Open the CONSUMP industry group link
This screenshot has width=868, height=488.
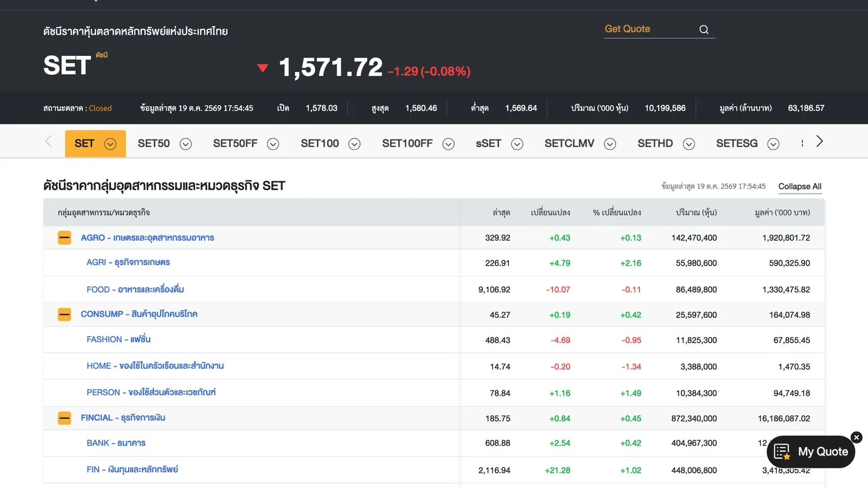(x=139, y=314)
